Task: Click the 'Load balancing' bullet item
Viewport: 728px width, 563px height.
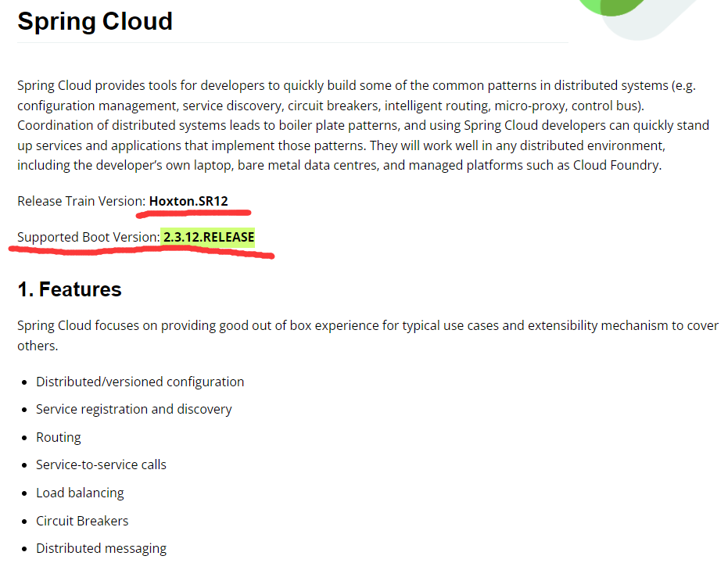Action: coord(80,493)
